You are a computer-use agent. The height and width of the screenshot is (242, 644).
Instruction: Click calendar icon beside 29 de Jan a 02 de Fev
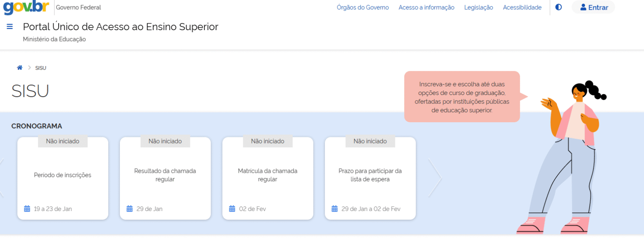[x=335, y=209]
